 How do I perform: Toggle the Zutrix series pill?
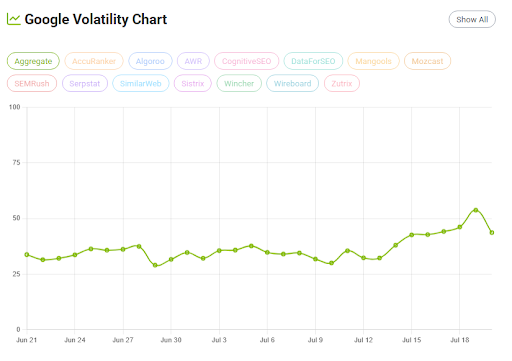(342, 83)
